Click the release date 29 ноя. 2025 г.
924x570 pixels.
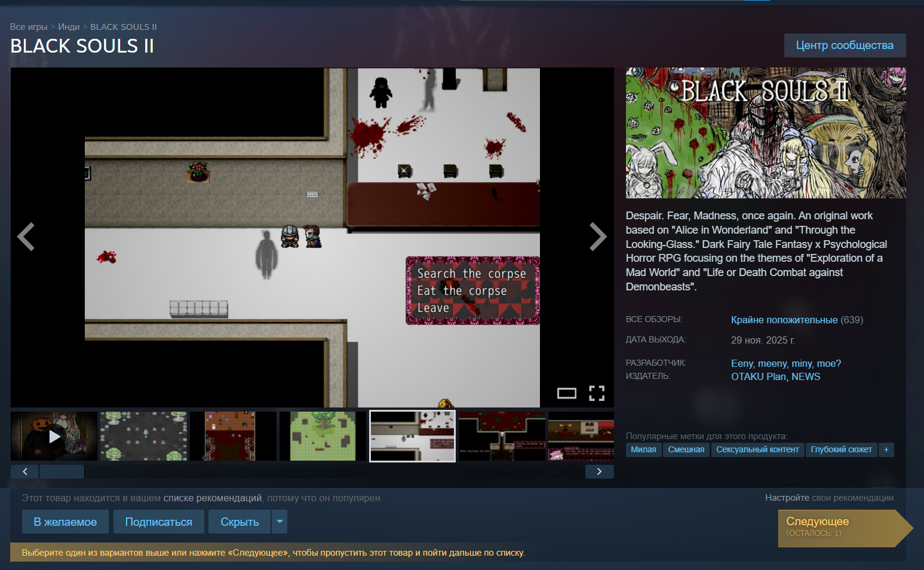pos(763,341)
